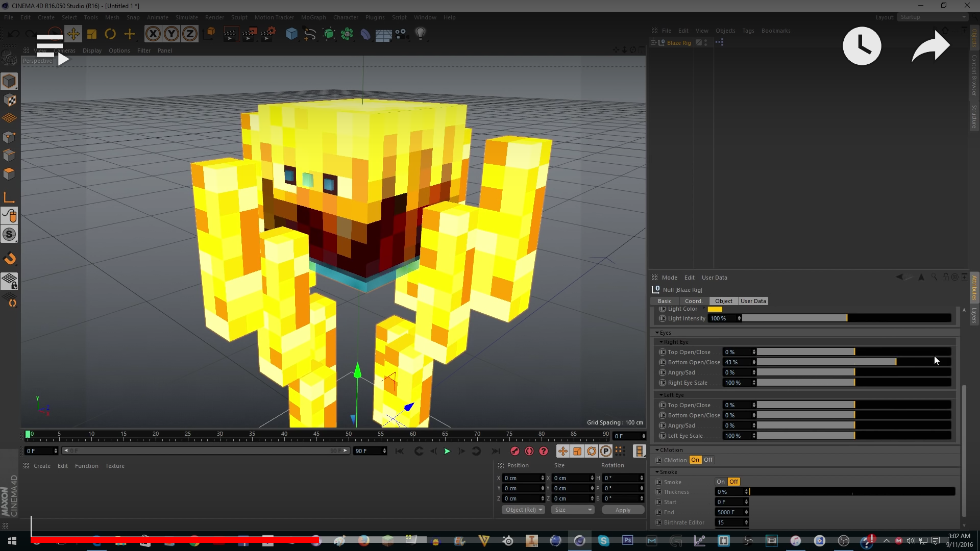Open the Attribute Manager Mode menu
The image size is (980, 551).
(x=670, y=278)
